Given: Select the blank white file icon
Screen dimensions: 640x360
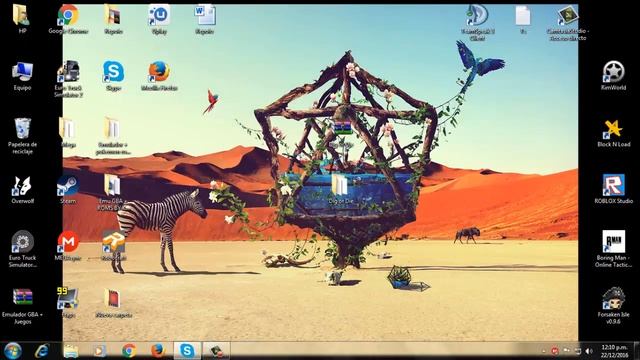Looking at the screenshot, I should [x=523, y=16].
